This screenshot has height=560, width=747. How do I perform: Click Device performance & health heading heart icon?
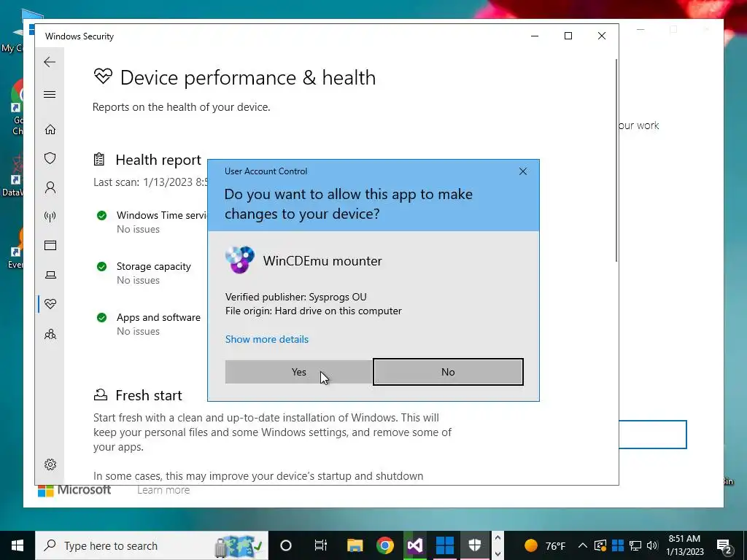point(103,76)
